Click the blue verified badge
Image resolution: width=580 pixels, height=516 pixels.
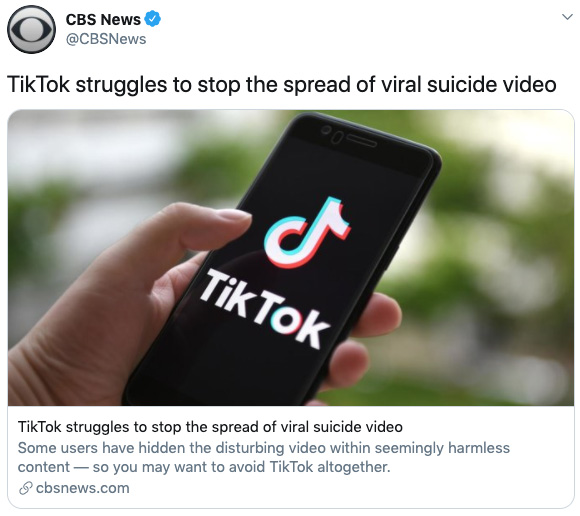tap(152, 19)
